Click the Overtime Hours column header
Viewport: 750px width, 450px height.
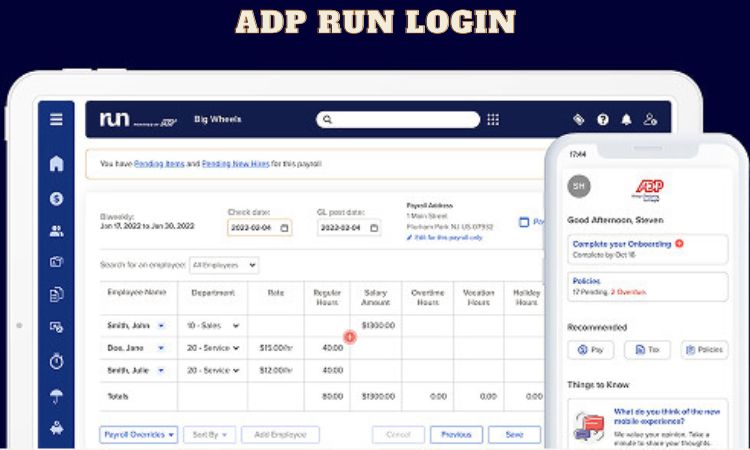pyautogui.click(x=428, y=297)
